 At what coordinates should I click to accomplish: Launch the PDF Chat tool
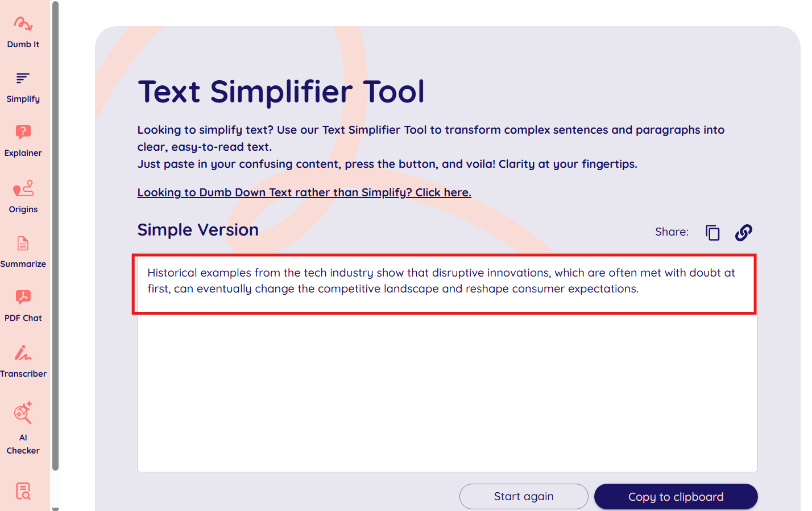(x=23, y=306)
